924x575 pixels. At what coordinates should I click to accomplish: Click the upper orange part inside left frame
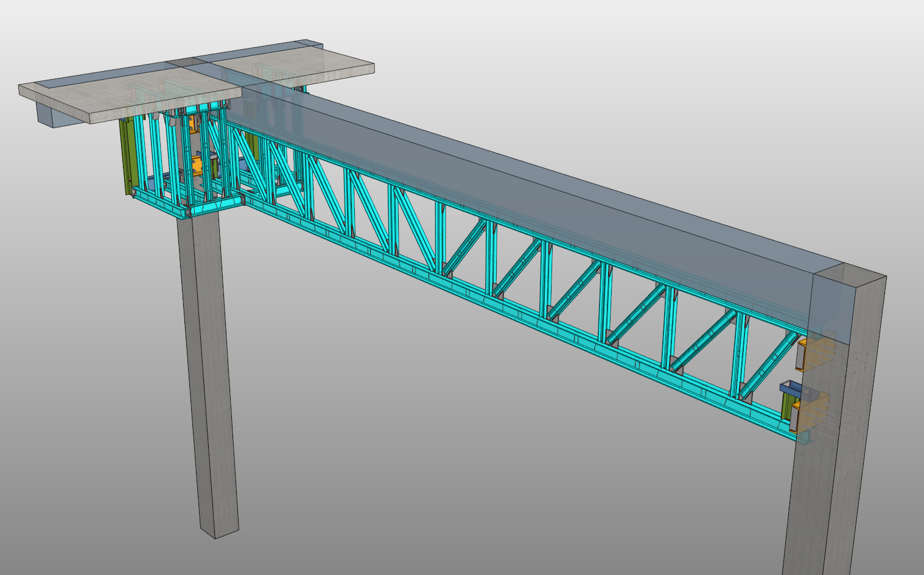tap(193, 124)
